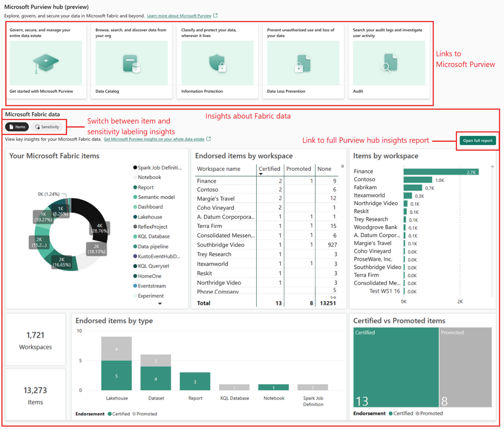Image resolution: width=504 pixels, height=429 pixels.
Task: Select the Coho Vineyard table row
Action: pos(267,208)
